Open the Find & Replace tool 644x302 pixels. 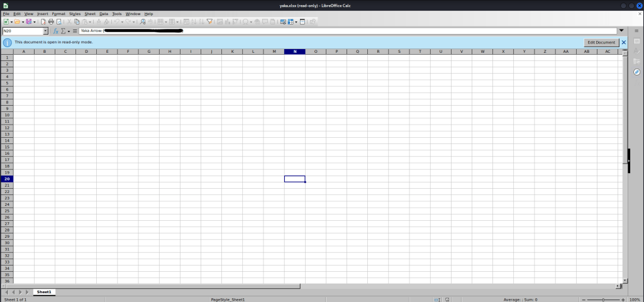[x=143, y=21]
